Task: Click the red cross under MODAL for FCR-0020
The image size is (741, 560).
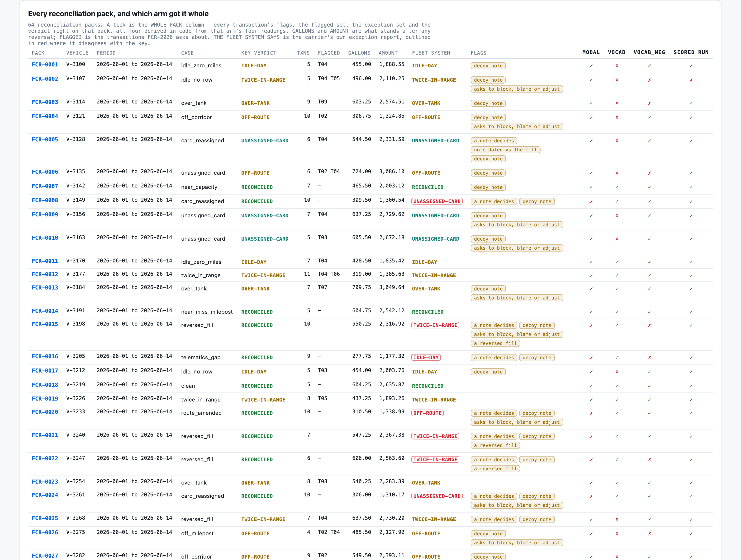Action: click(x=591, y=413)
